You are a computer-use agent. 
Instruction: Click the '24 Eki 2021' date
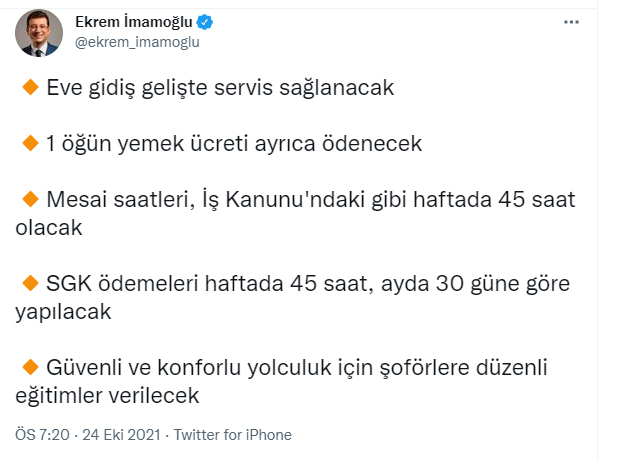[121, 435]
